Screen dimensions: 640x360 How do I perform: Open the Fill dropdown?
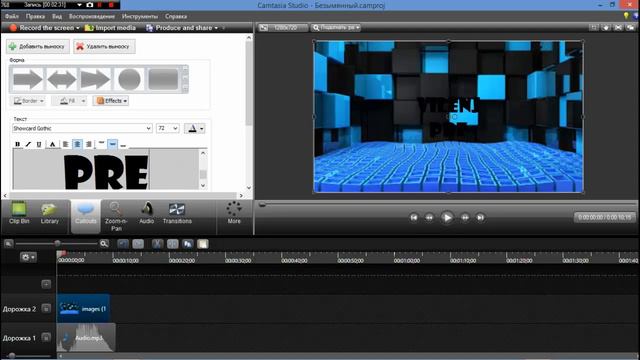pyautogui.click(x=70, y=101)
